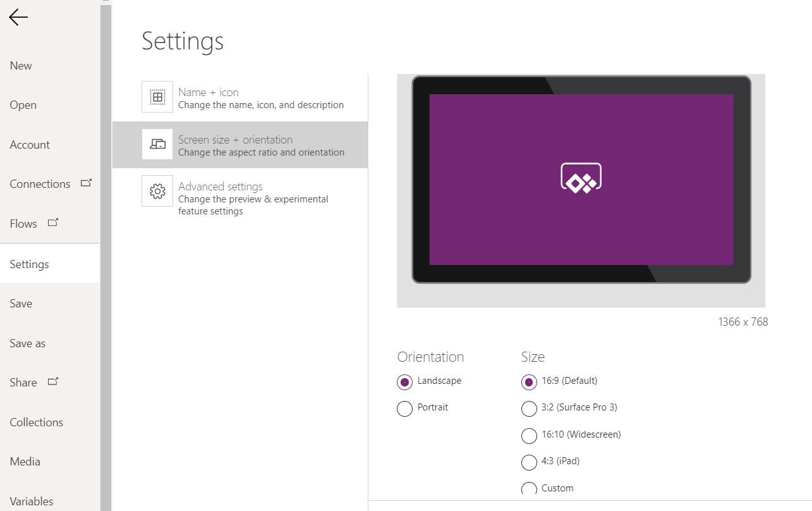Pick the 16:10 (Widescreen) size
Viewport: 812px width, 511px height.
tap(529, 436)
